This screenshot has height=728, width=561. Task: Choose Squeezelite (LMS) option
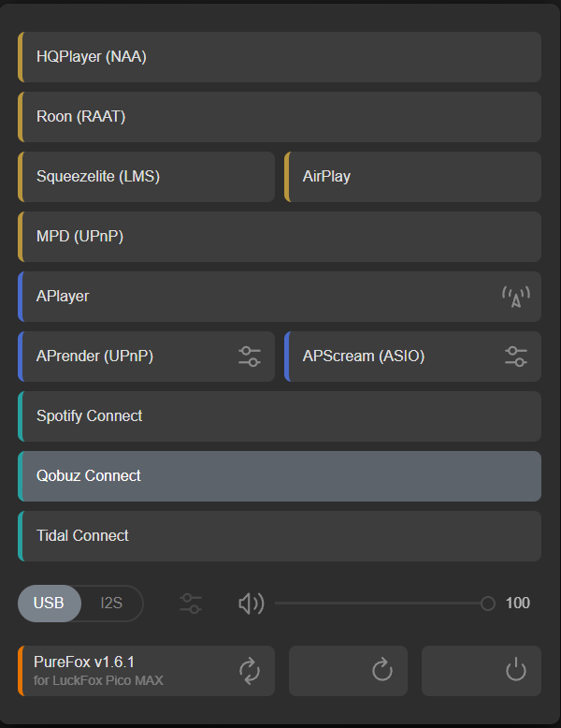click(146, 177)
